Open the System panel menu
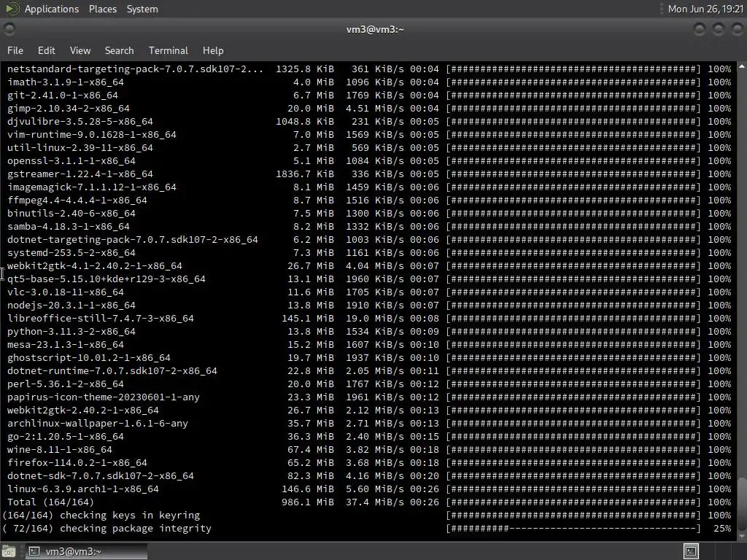This screenshot has width=747, height=560. coord(142,9)
